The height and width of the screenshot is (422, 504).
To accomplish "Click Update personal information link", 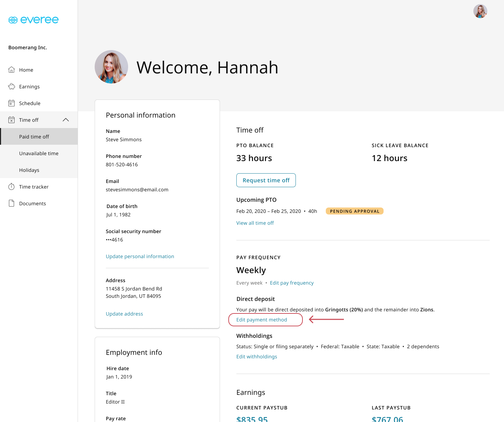I will point(140,256).
